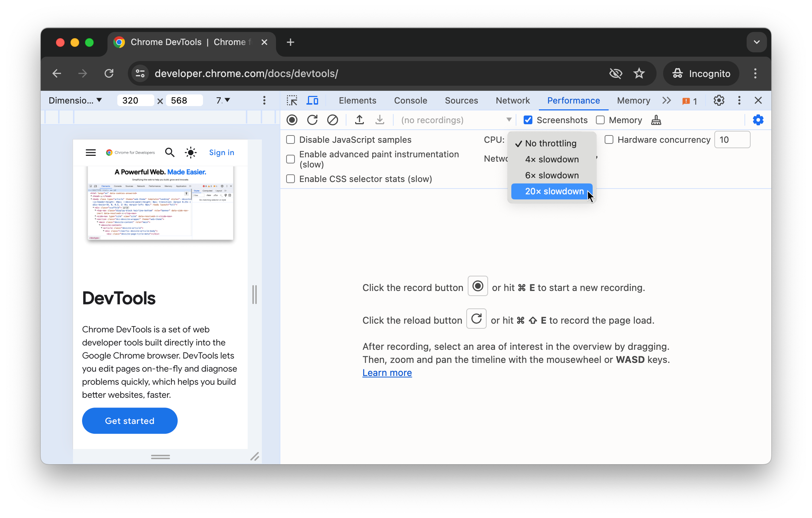Click the Get started button

[130, 421]
